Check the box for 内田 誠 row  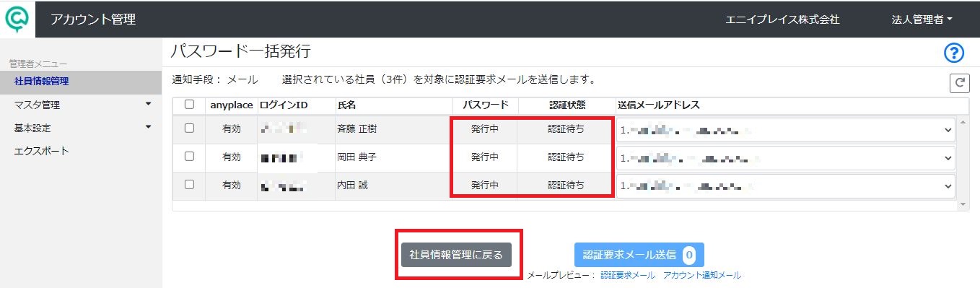pyautogui.click(x=189, y=184)
